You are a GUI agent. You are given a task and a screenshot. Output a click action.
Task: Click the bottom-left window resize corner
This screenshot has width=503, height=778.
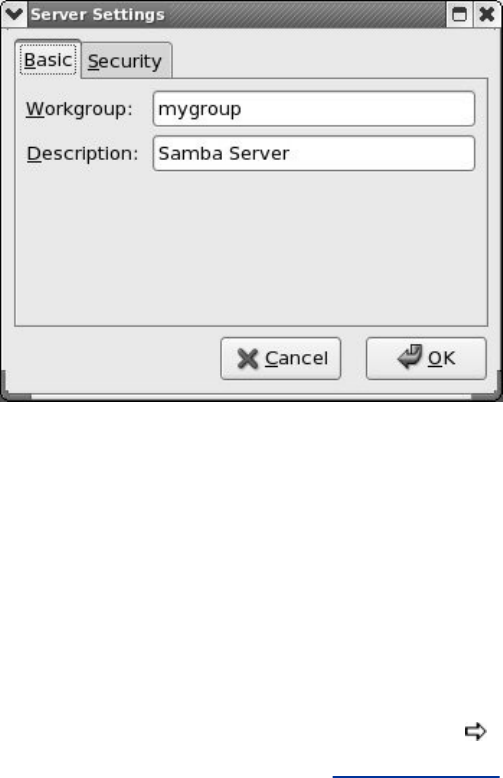coord(15,388)
